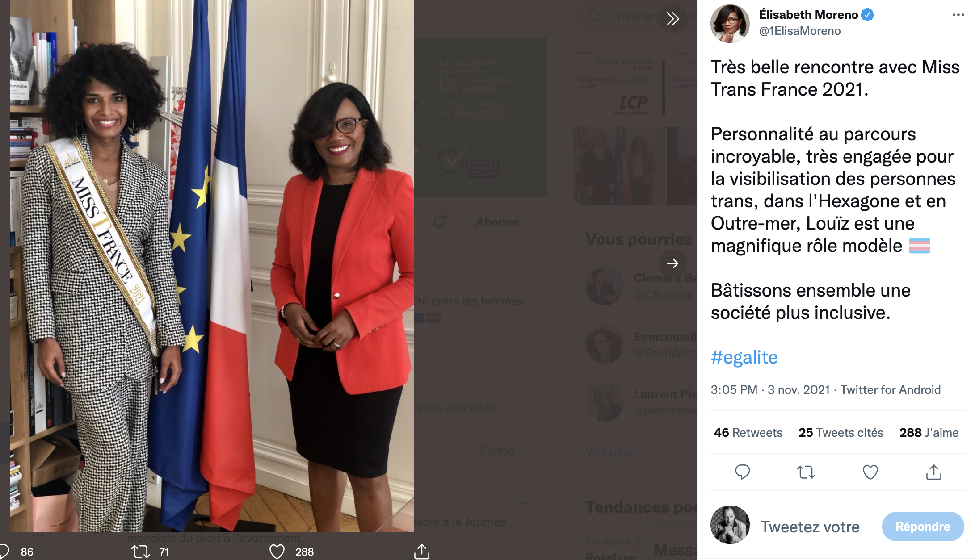The width and height of the screenshot is (975, 560).
Task: Retweet using icon showing 71 below photo
Action: (141, 552)
